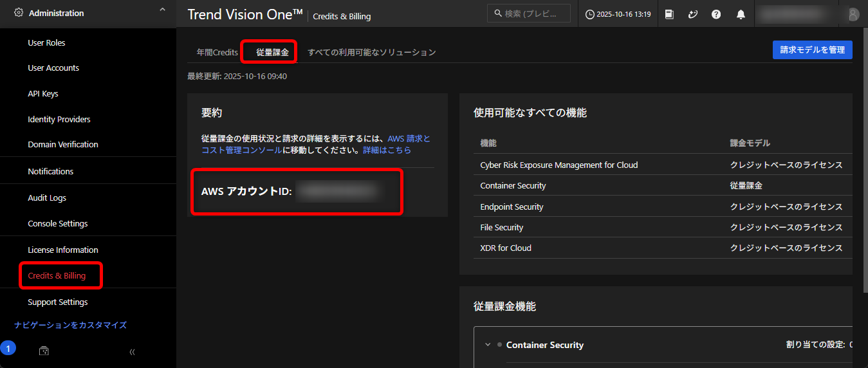The height and width of the screenshot is (368, 868).
Task: Open License Information page
Action: [63, 250]
